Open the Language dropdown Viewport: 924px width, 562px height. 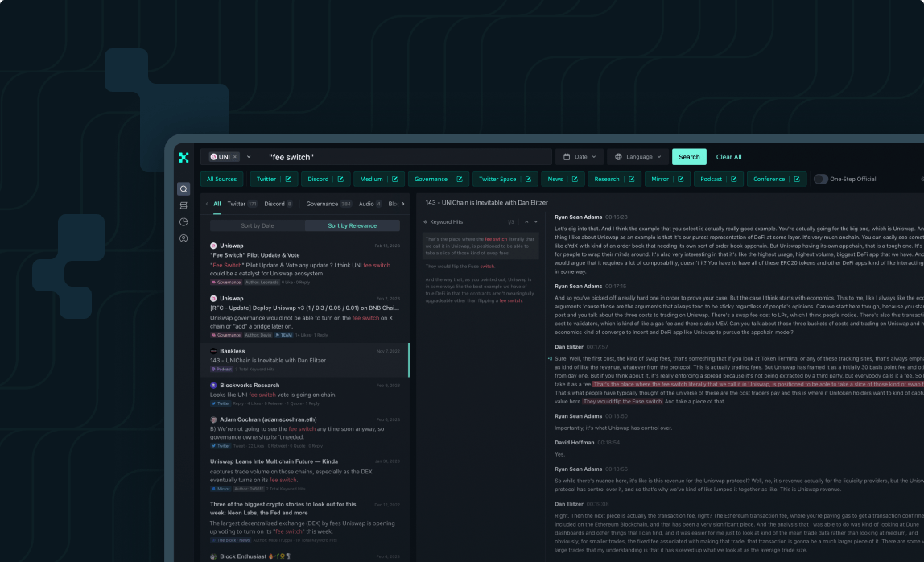pyautogui.click(x=638, y=157)
